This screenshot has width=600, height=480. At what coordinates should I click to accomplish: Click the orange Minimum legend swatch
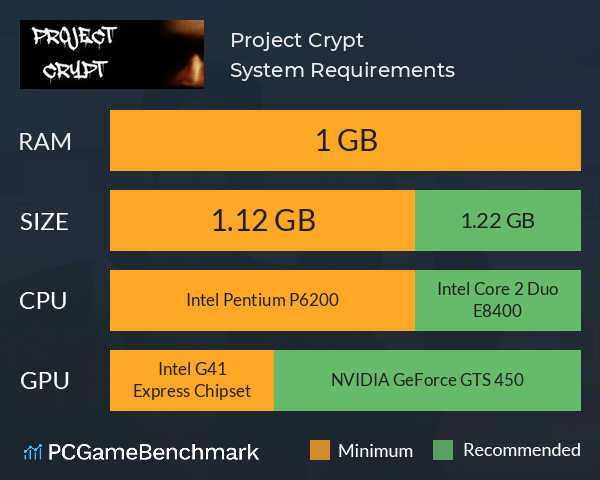[320, 450]
